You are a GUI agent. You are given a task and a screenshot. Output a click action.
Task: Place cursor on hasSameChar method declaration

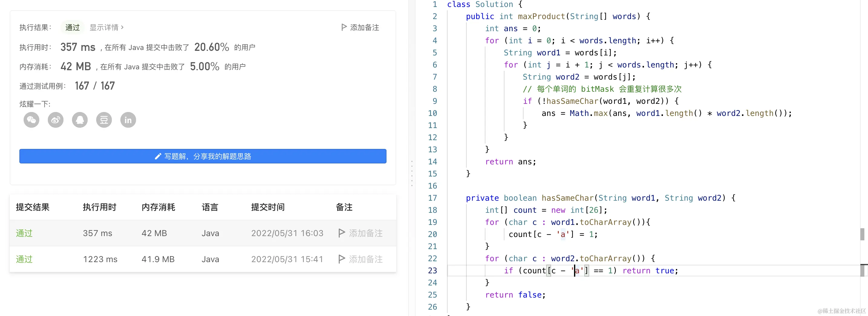pyautogui.click(x=567, y=198)
